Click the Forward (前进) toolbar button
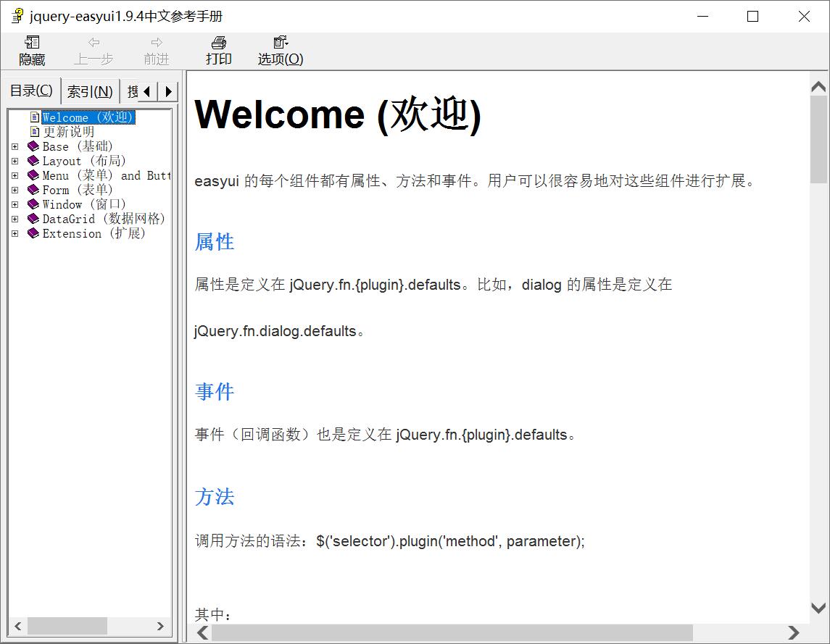 [156, 51]
